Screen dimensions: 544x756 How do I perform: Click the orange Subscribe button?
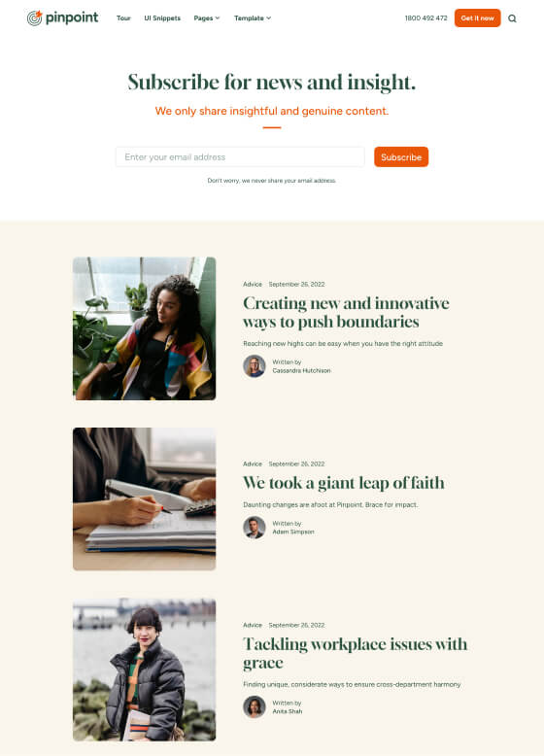tap(401, 156)
